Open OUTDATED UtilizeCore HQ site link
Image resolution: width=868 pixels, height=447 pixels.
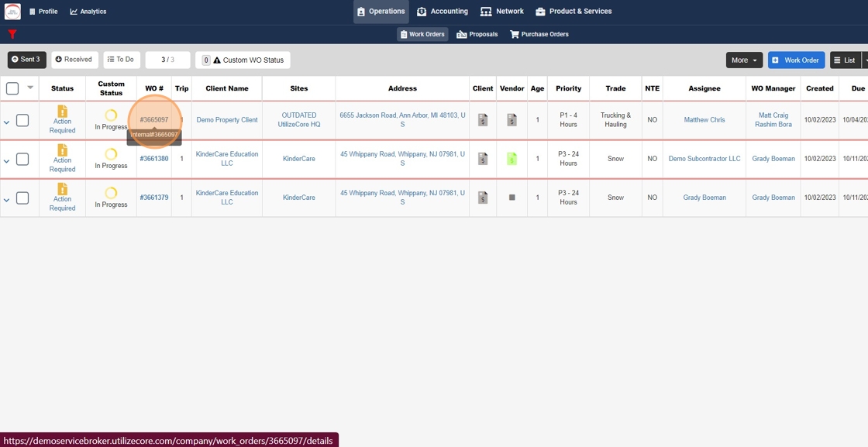pyautogui.click(x=299, y=119)
